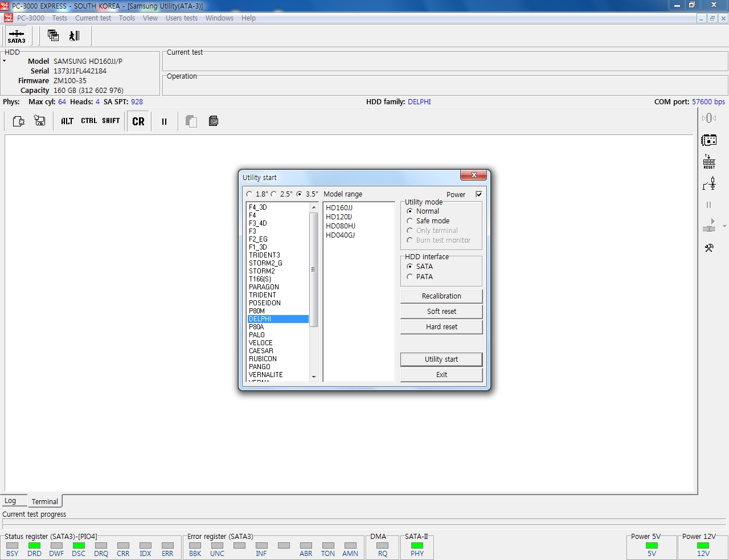Click the sound speaker icon on right sidebar
This screenshot has width=729, height=560.
click(709, 118)
